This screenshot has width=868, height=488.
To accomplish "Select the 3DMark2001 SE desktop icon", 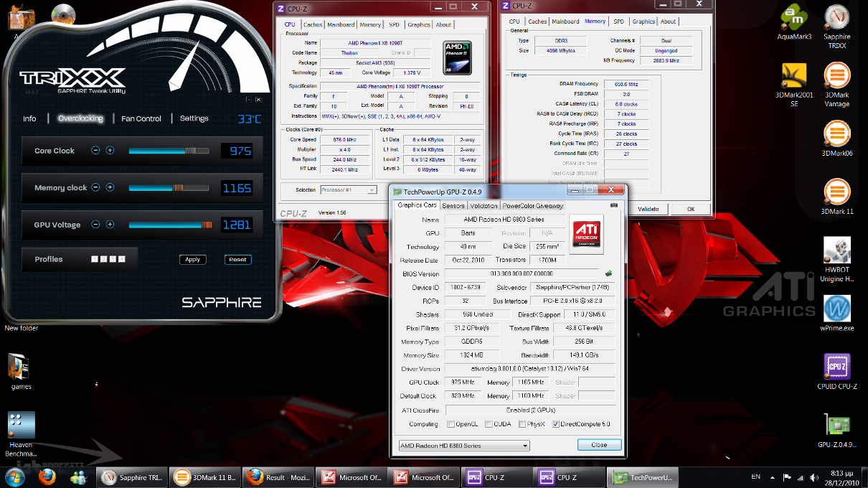I will (x=794, y=85).
